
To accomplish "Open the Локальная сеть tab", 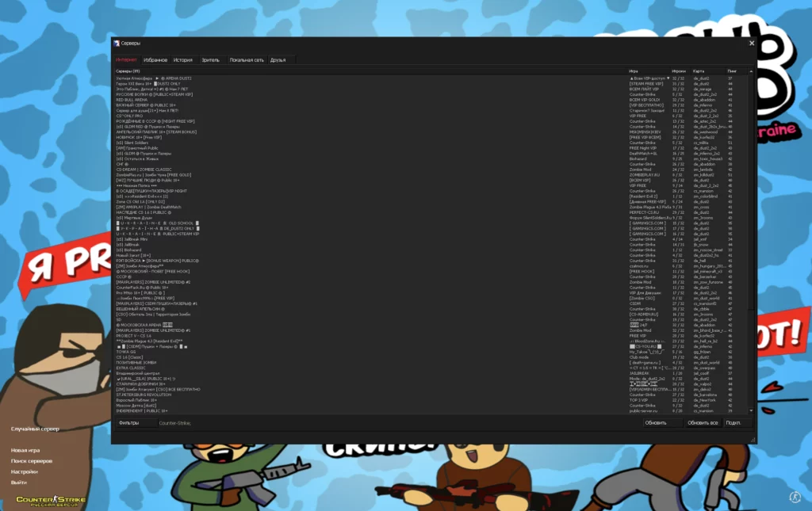I will coord(247,59).
